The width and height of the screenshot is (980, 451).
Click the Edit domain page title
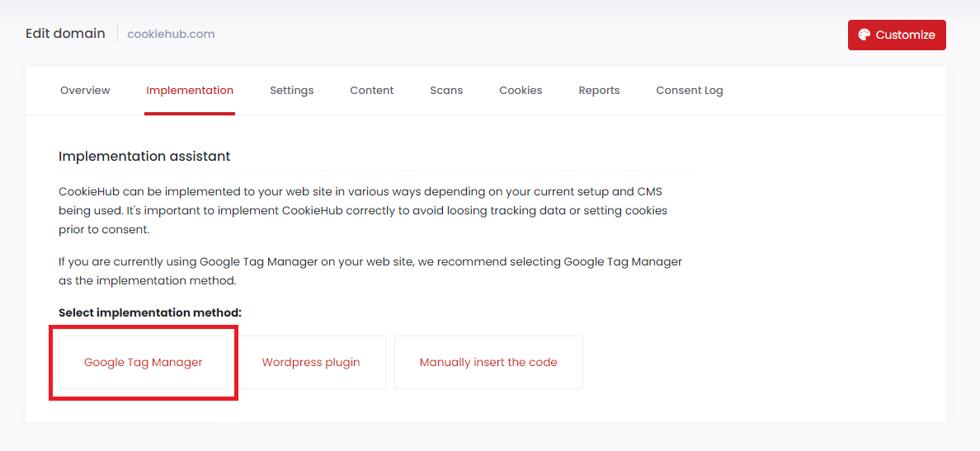pyautogui.click(x=65, y=34)
